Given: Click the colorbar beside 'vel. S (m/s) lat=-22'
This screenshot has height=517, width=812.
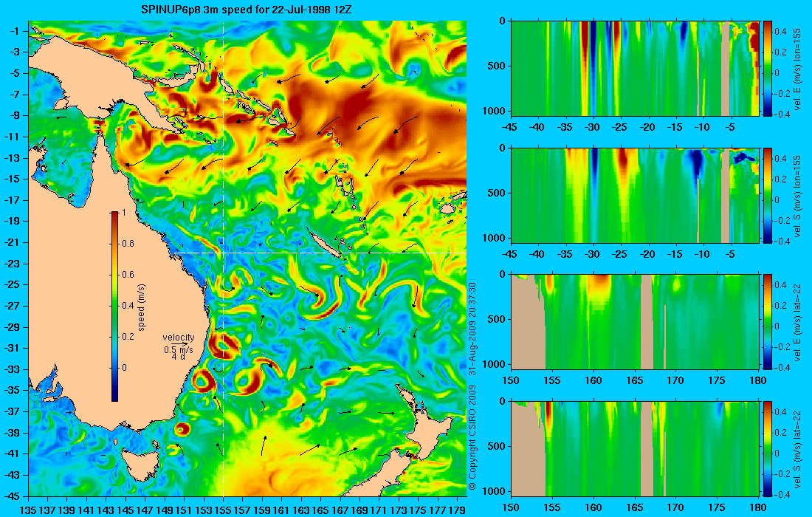Looking at the screenshot, I should (x=768, y=448).
